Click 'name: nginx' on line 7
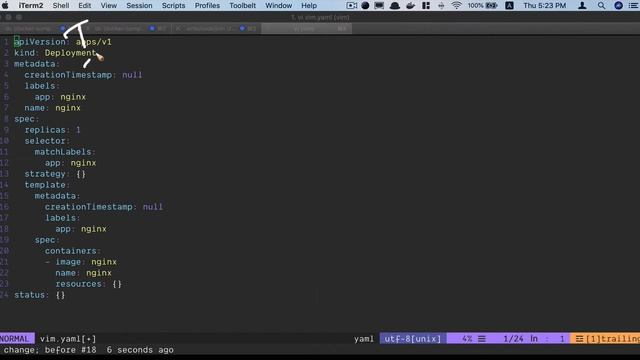Viewport: 640px width, 360px height. (52, 108)
